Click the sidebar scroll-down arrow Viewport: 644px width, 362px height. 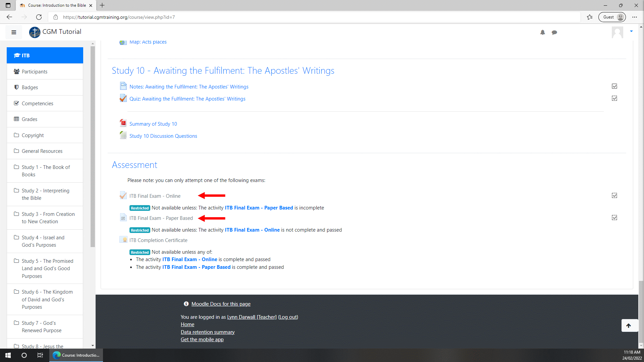click(93, 346)
